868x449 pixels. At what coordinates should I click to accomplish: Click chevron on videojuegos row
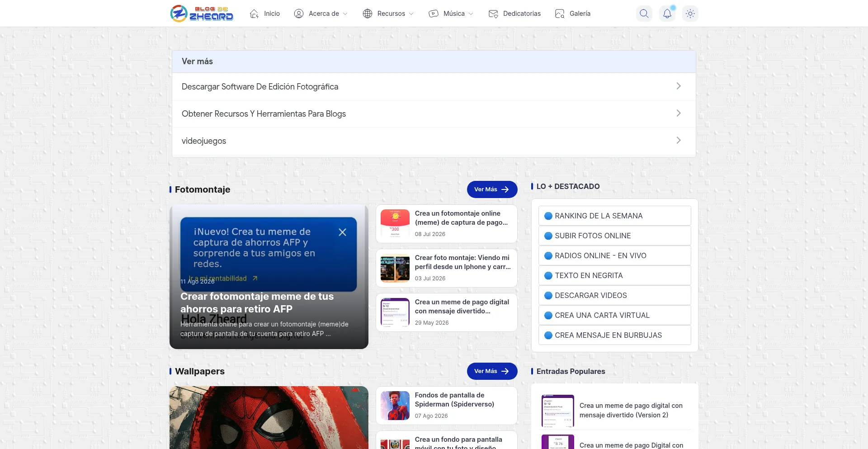pos(679,140)
